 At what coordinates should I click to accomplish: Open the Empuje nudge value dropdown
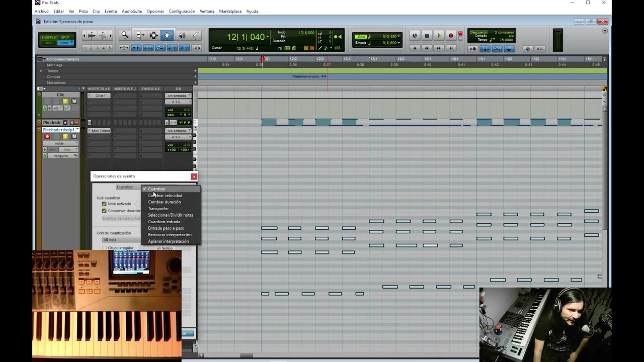(399, 43)
